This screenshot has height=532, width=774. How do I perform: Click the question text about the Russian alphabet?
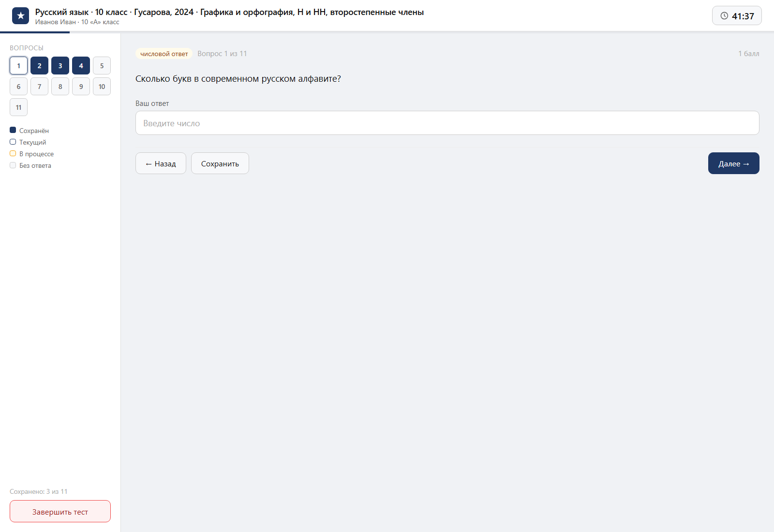point(238,79)
